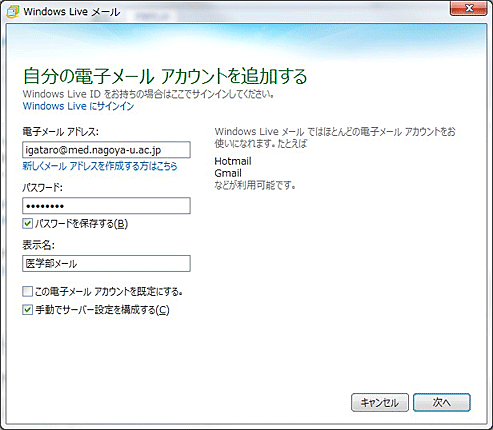Toggle 手動でサーバー設定を構成する checkbox
The width and height of the screenshot is (493, 430).
[27, 310]
